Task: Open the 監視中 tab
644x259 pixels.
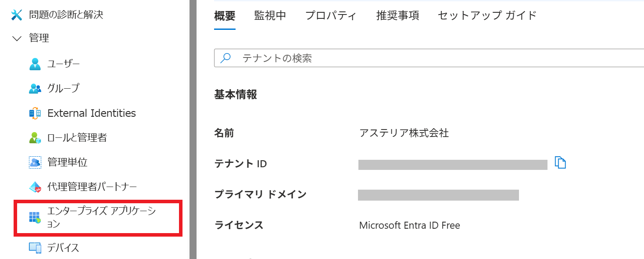Action: (270, 16)
